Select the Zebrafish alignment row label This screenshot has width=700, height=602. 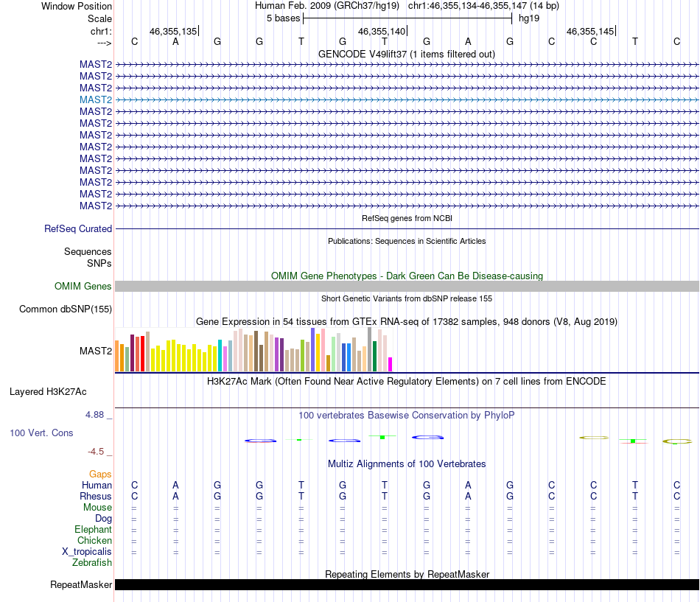pyautogui.click(x=92, y=563)
